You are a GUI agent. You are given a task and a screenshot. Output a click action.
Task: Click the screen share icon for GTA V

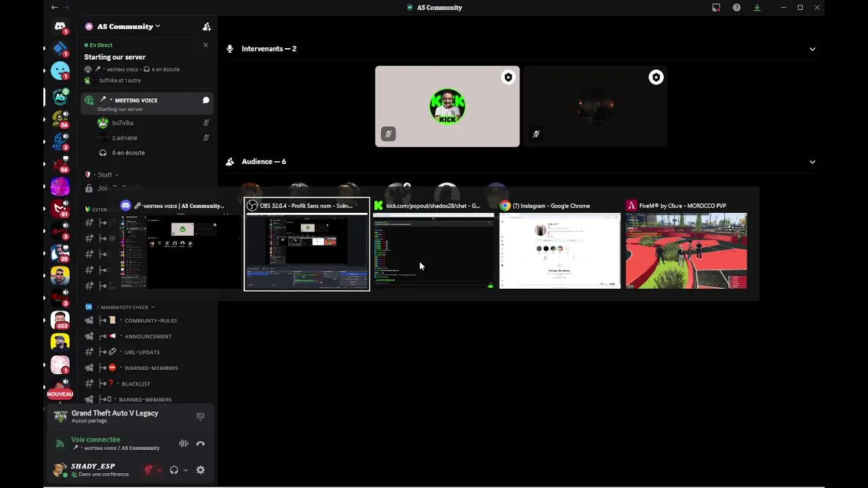pyautogui.click(x=200, y=416)
